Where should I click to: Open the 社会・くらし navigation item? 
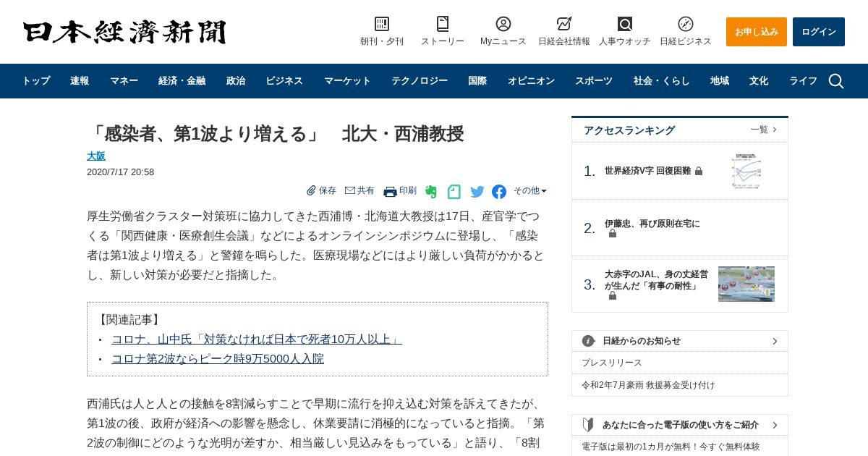[662, 81]
